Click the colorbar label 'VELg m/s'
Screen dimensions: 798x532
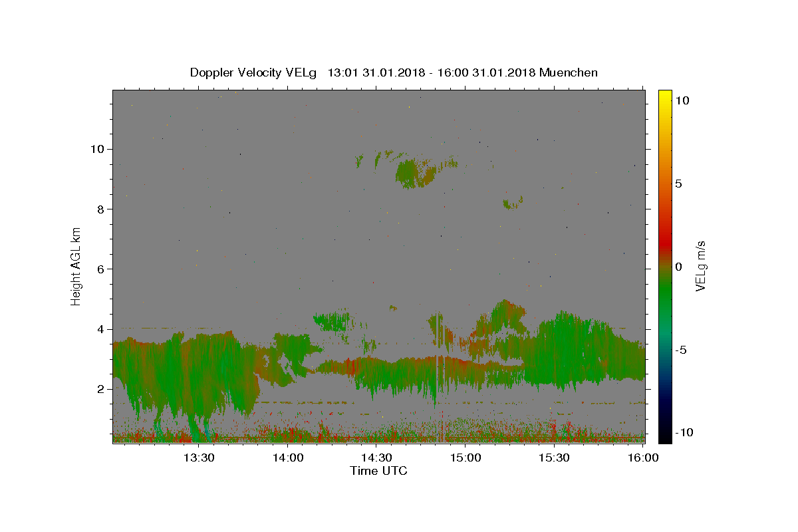700,266
